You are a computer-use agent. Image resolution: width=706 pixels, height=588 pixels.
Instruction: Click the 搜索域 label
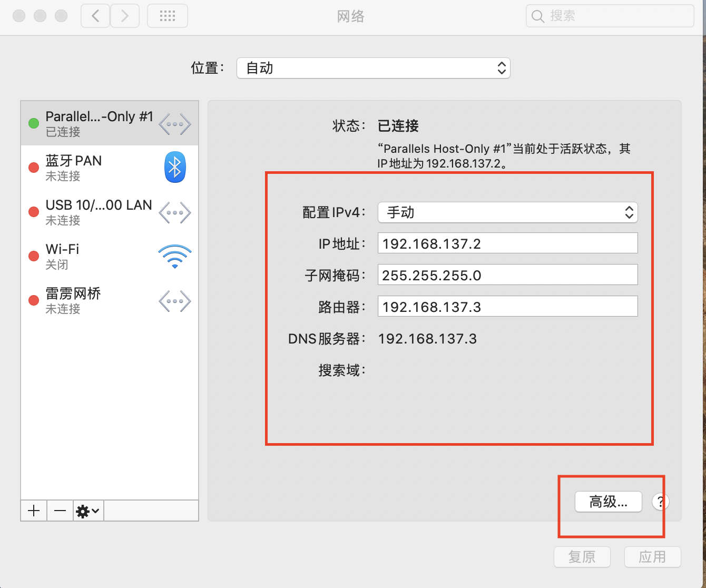pyautogui.click(x=342, y=370)
